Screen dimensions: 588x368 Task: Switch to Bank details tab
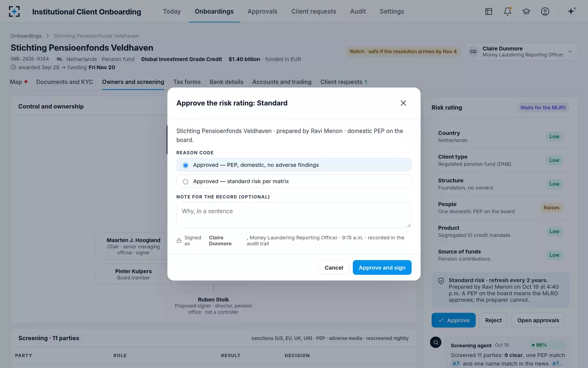(226, 82)
